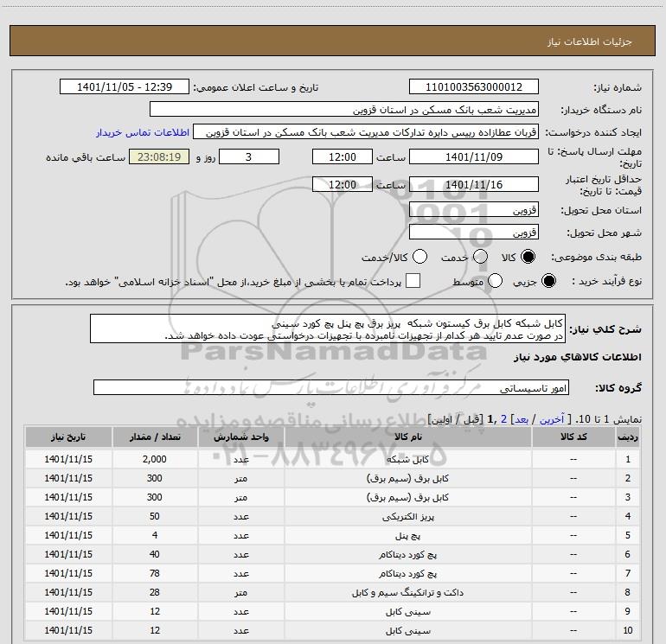The image size is (666, 644).
Task: Click the price validity date 1401/11/16
Action: coord(474,184)
